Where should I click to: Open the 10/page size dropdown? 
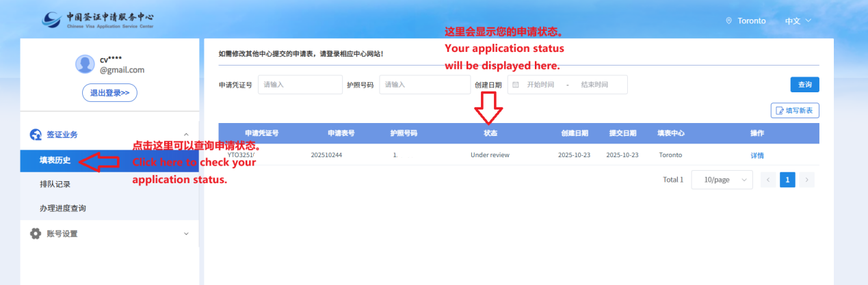(722, 180)
